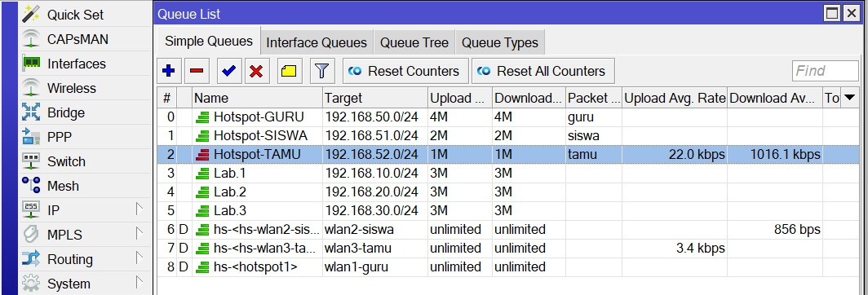
Task: Sort by Target column header
Action: (375, 98)
